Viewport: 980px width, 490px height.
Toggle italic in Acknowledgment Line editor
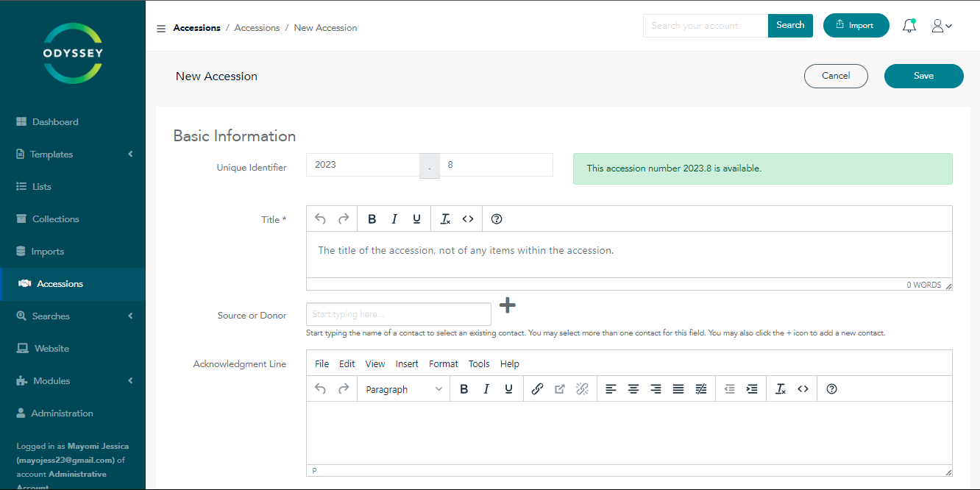click(486, 389)
